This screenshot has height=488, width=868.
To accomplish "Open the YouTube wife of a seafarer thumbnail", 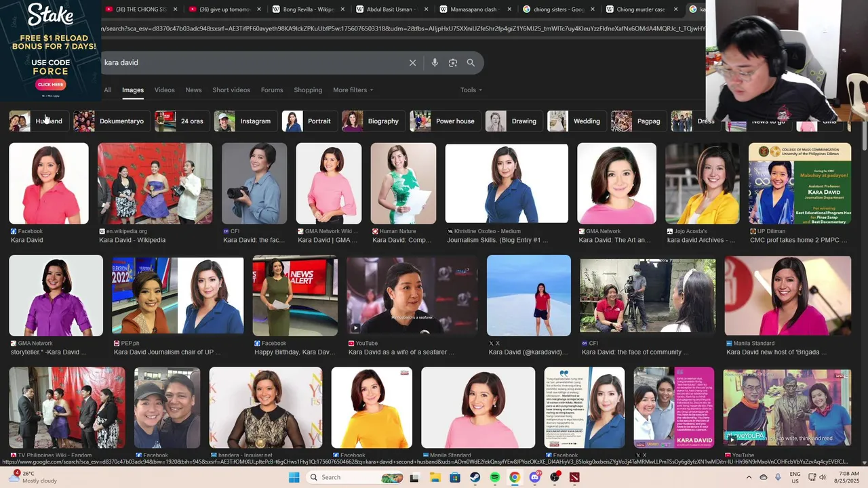I will click(412, 296).
